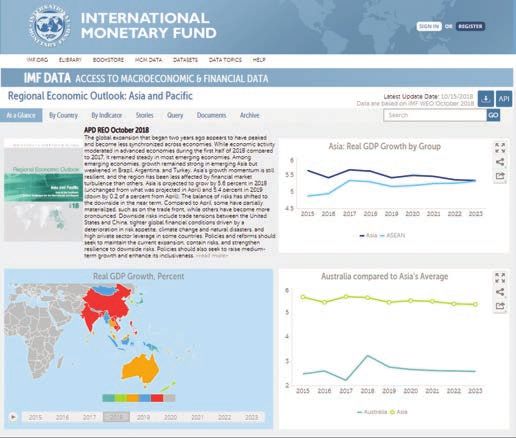The height and width of the screenshot is (438, 516).
Task: Open the IMF DATA menu link
Action: point(149,60)
